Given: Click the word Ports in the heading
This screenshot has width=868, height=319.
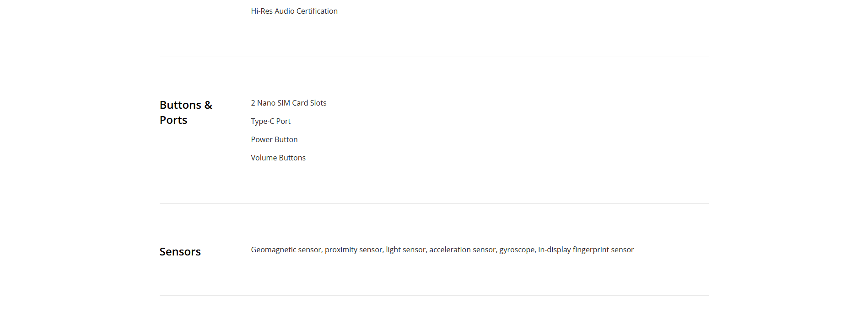Looking at the screenshot, I should coord(173,120).
